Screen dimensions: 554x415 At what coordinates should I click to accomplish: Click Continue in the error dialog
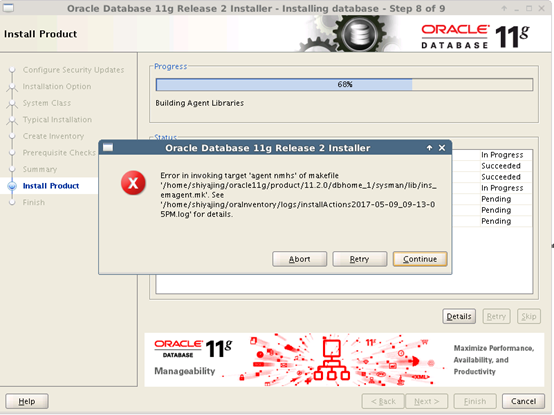point(420,259)
